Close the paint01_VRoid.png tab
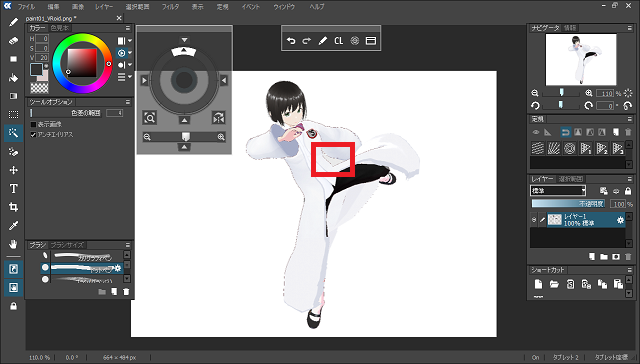 pos(119,18)
